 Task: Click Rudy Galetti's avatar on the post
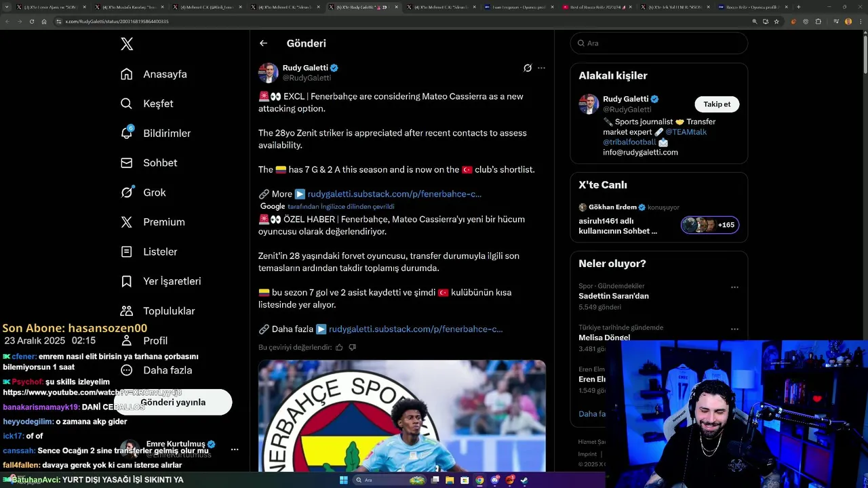click(x=269, y=73)
